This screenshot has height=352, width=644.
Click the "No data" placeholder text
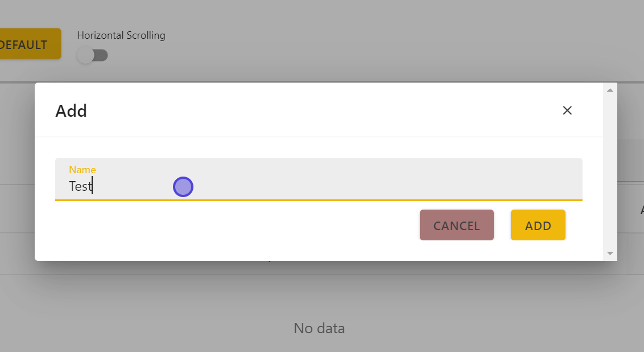tap(319, 328)
